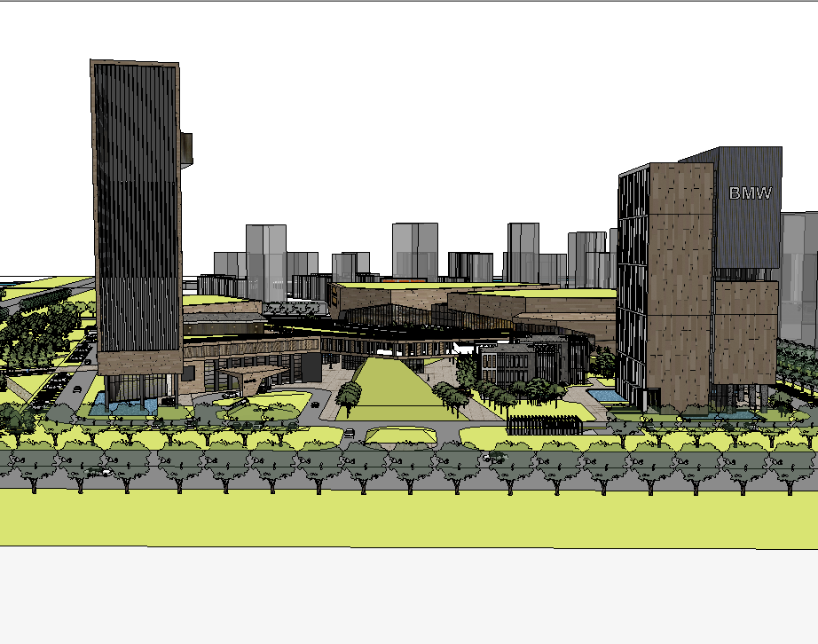Select the oval green traffic island
The image size is (818, 644).
tap(401, 436)
